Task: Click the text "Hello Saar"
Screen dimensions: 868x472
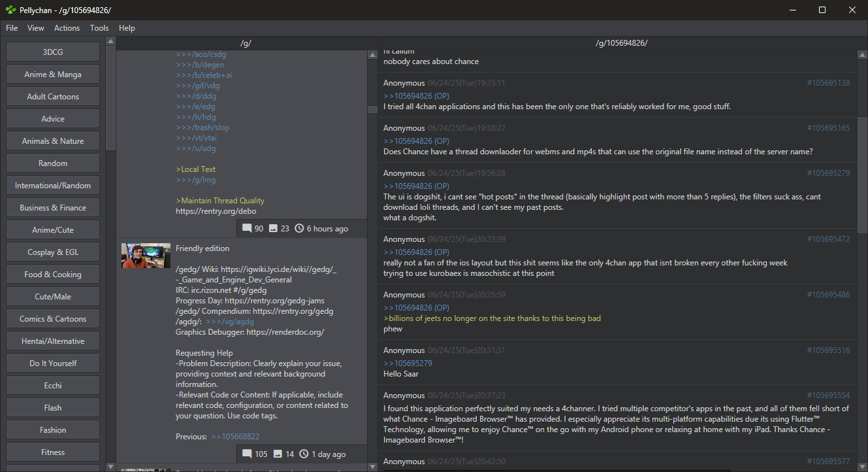Action: tap(401, 374)
